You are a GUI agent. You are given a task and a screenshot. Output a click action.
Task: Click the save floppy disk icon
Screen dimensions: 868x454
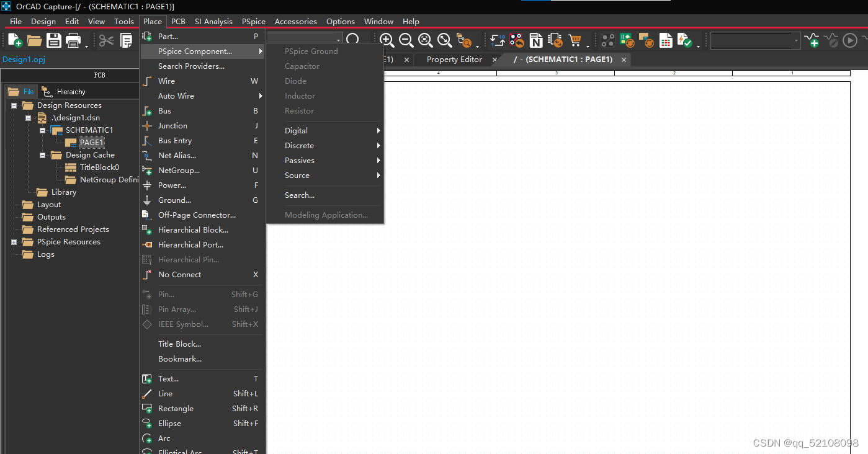click(x=54, y=41)
